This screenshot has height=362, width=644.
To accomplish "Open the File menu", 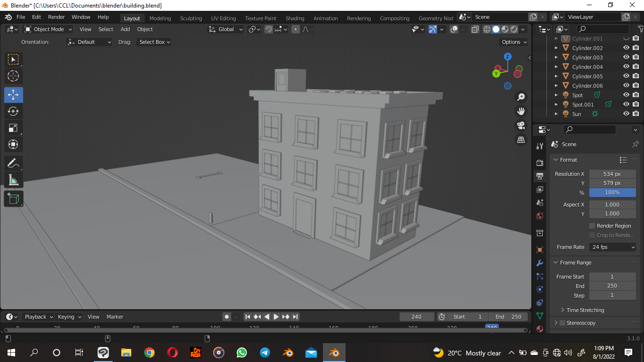I will point(21,17).
